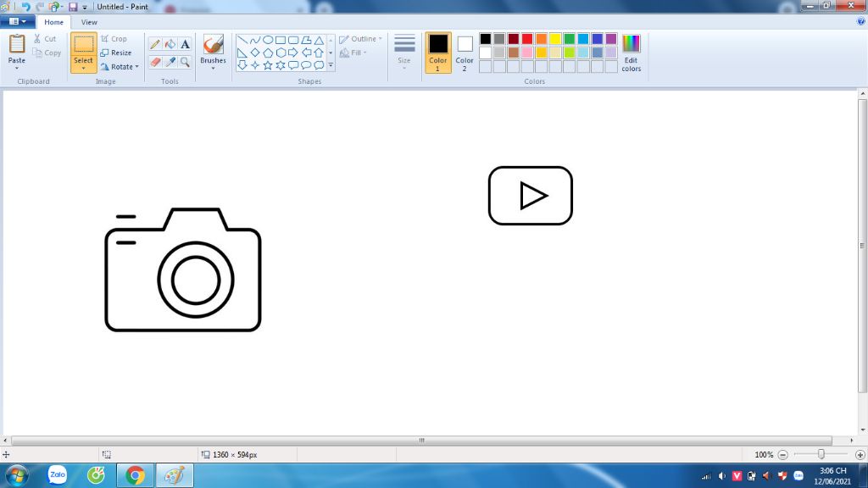The height and width of the screenshot is (488, 868).
Task: Open the Rotate dropdown
Action: point(120,66)
